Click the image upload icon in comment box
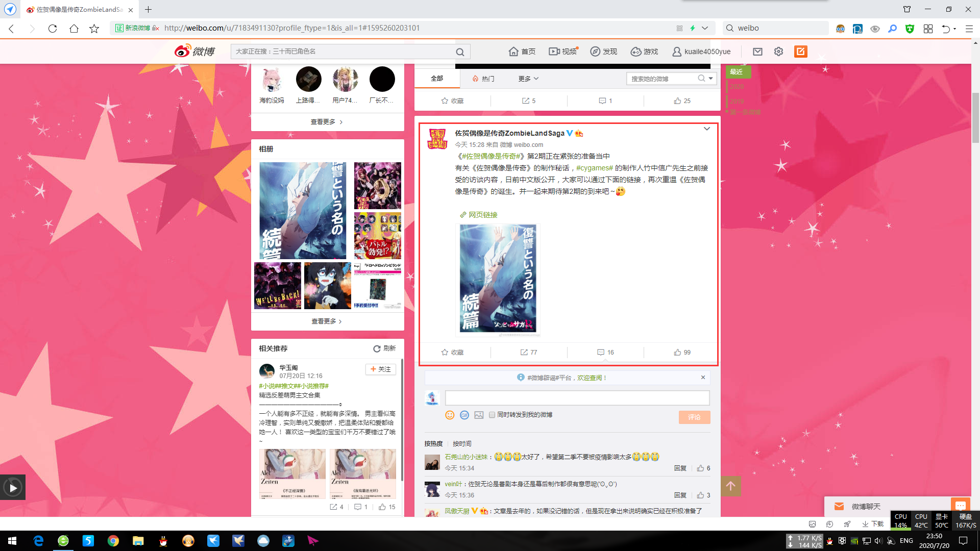 click(x=479, y=415)
